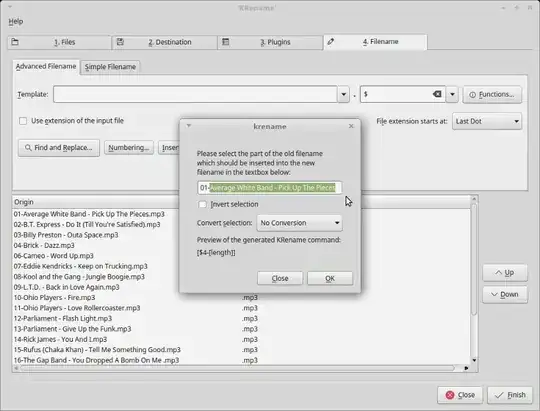Select 01-Average White Band - Pick Up The Pieces.mp3
The image size is (540, 411).
click(89, 214)
